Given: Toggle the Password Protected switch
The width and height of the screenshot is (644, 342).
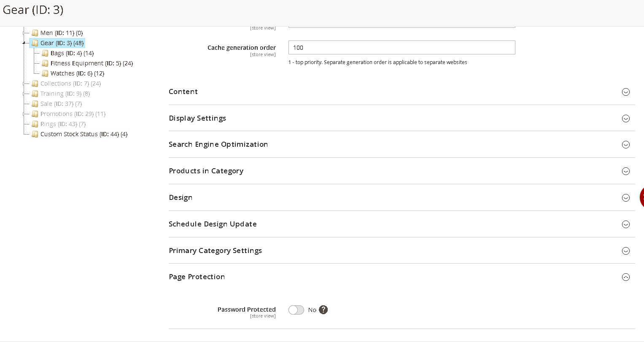Looking at the screenshot, I should tap(296, 310).
